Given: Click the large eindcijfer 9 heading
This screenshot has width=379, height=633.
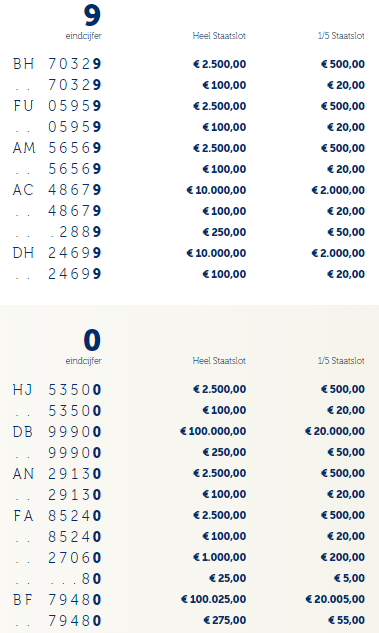Looking at the screenshot, I should pos(92,16).
